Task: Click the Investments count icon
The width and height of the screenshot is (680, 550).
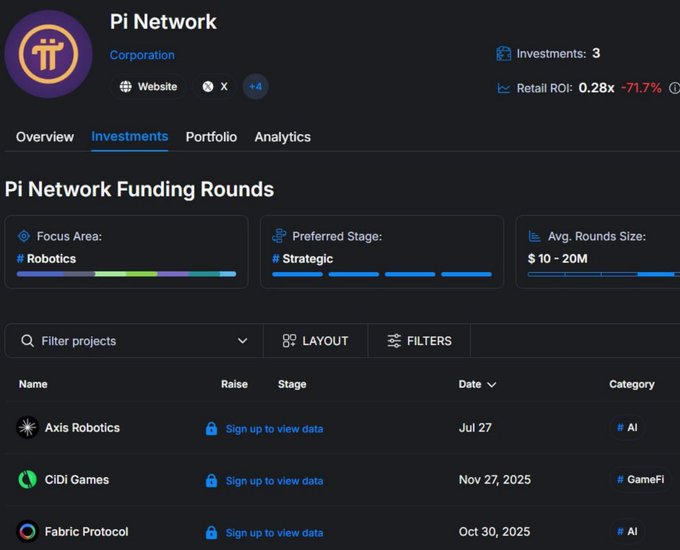Action: click(503, 54)
